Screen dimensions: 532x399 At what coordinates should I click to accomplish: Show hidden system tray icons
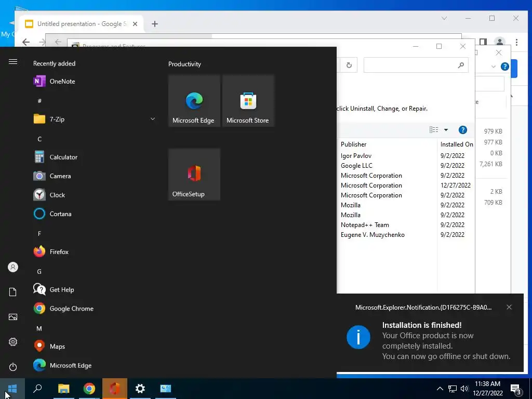pyautogui.click(x=440, y=389)
